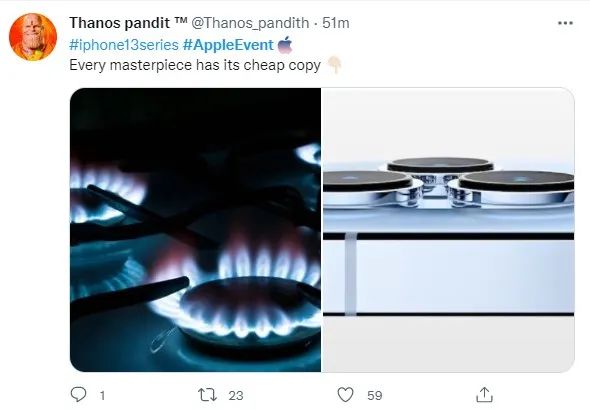Open the #AppleEvent hashtag link
Viewport: 590px width, 410px height.
pos(228,45)
